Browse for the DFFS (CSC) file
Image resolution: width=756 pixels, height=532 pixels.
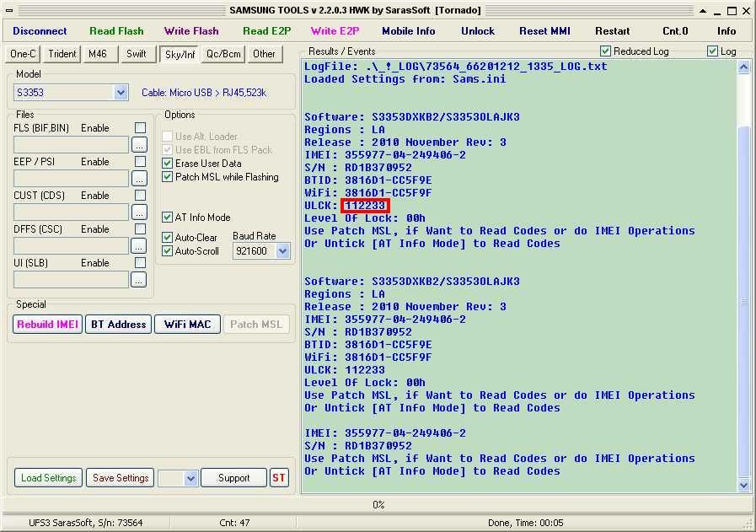(x=139, y=246)
